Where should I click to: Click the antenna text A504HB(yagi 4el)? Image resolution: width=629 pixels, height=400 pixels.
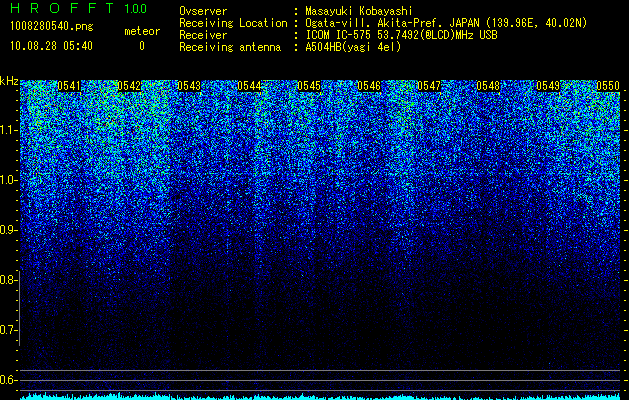pyautogui.click(x=353, y=47)
